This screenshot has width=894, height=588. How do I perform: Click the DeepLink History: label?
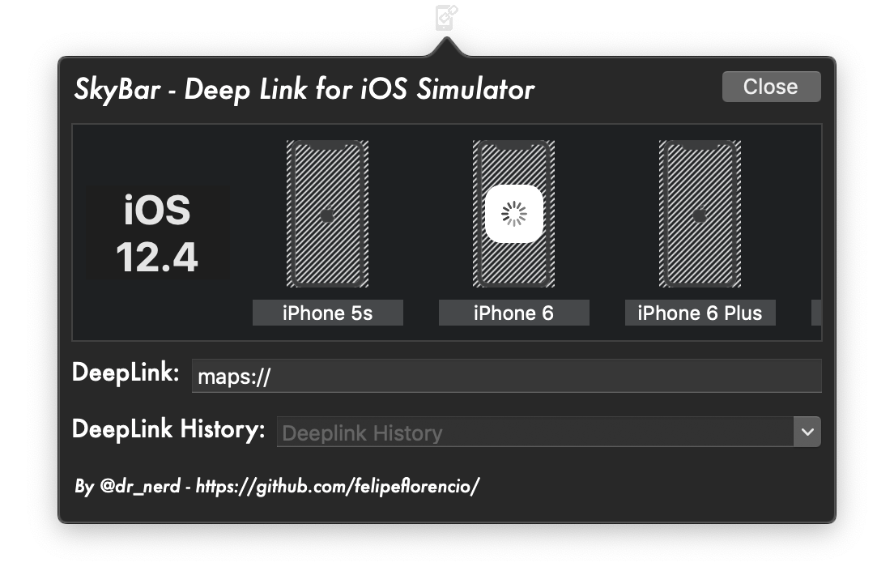pos(168,429)
